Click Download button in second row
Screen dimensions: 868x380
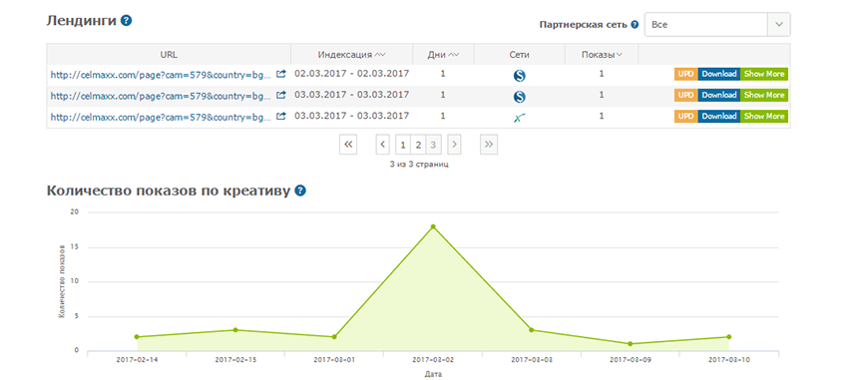(x=718, y=95)
